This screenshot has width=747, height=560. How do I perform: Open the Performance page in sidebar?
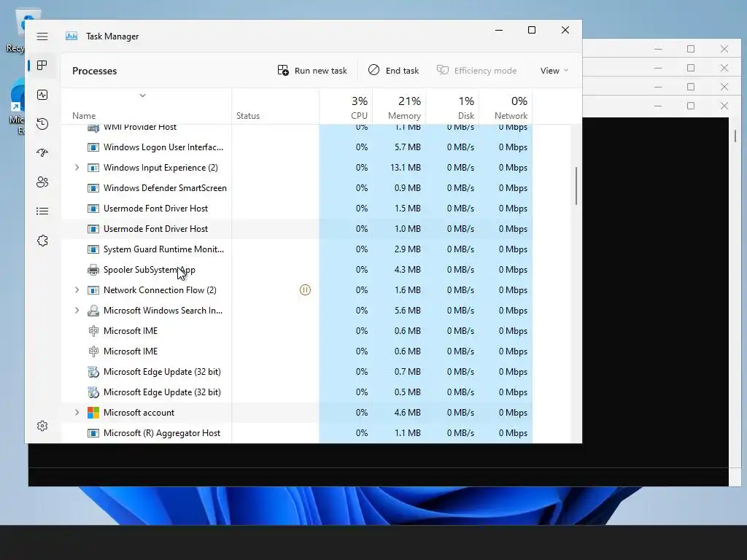42,95
